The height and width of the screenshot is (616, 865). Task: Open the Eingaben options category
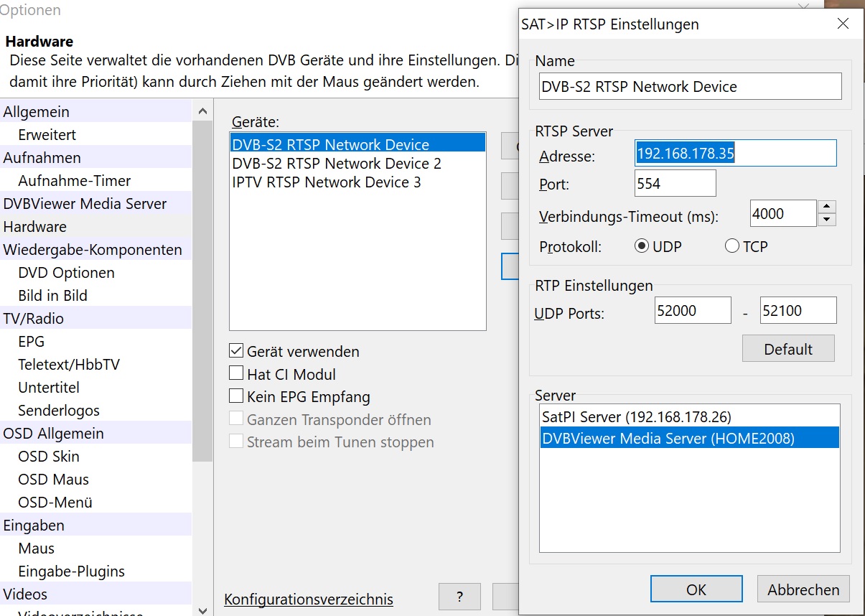click(x=96, y=525)
